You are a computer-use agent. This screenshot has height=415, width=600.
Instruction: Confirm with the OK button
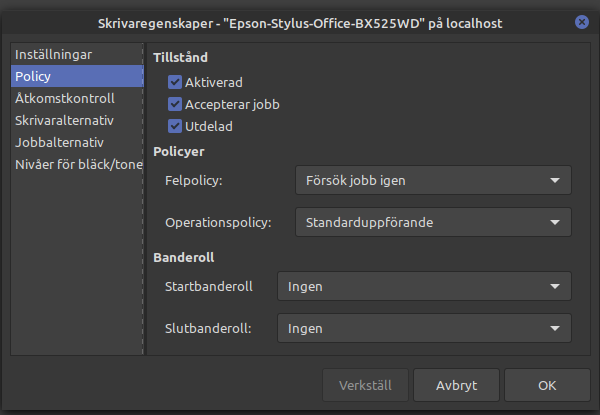pyautogui.click(x=547, y=385)
